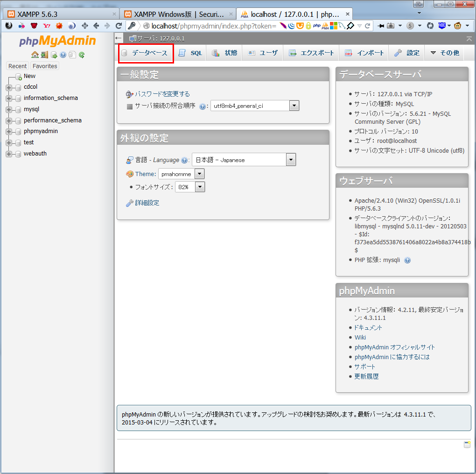The height and width of the screenshot is (474, 476).
Task: Click the Recent button in sidebar
Action: [x=18, y=66]
